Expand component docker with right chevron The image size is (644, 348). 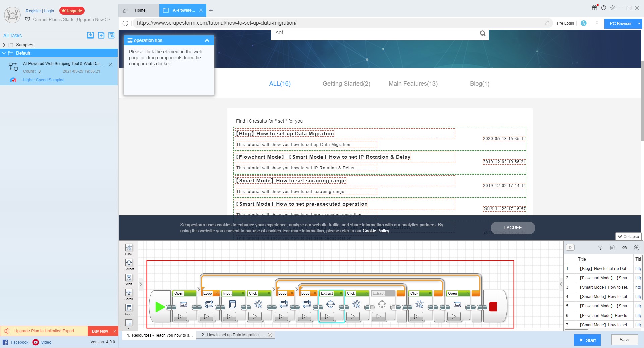(x=141, y=284)
